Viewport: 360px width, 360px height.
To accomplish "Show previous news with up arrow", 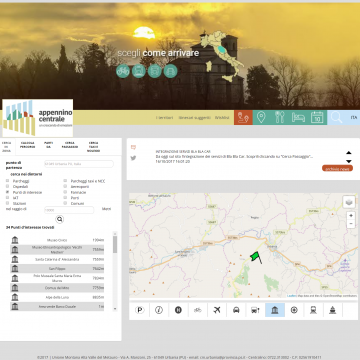I will [349, 153].
